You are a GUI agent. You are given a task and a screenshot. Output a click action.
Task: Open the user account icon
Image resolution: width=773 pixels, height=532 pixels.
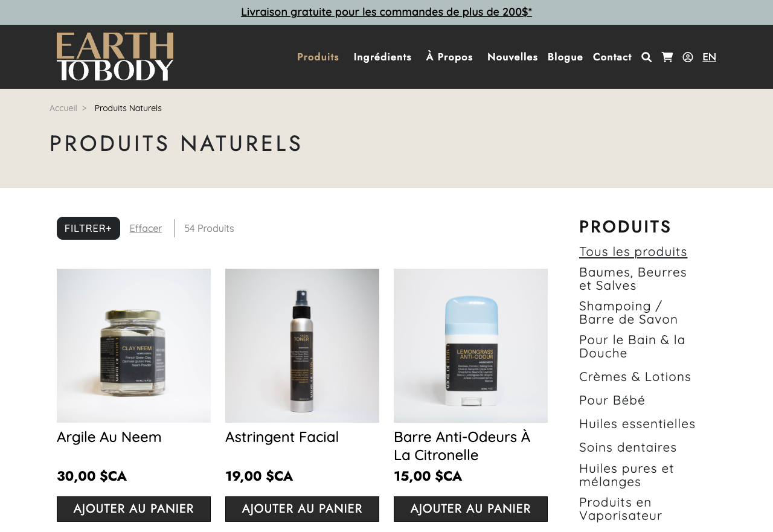[x=688, y=57]
